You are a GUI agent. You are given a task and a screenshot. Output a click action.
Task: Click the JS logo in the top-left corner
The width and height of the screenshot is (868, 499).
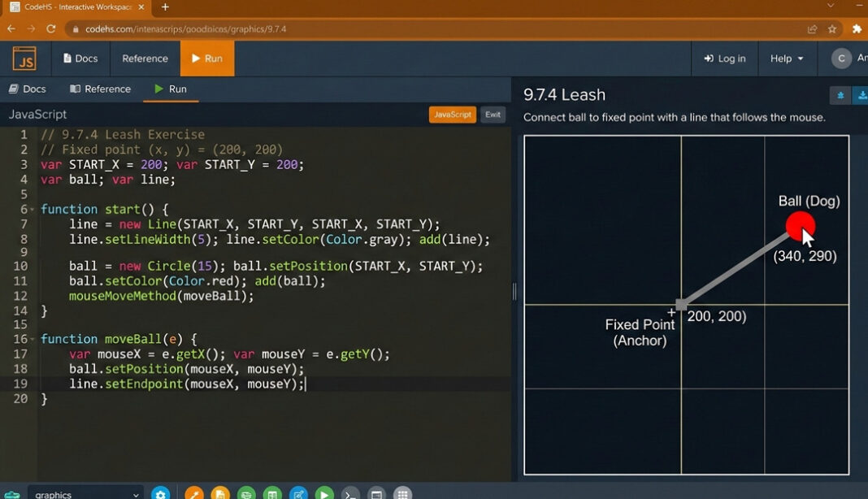click(24, 58)
